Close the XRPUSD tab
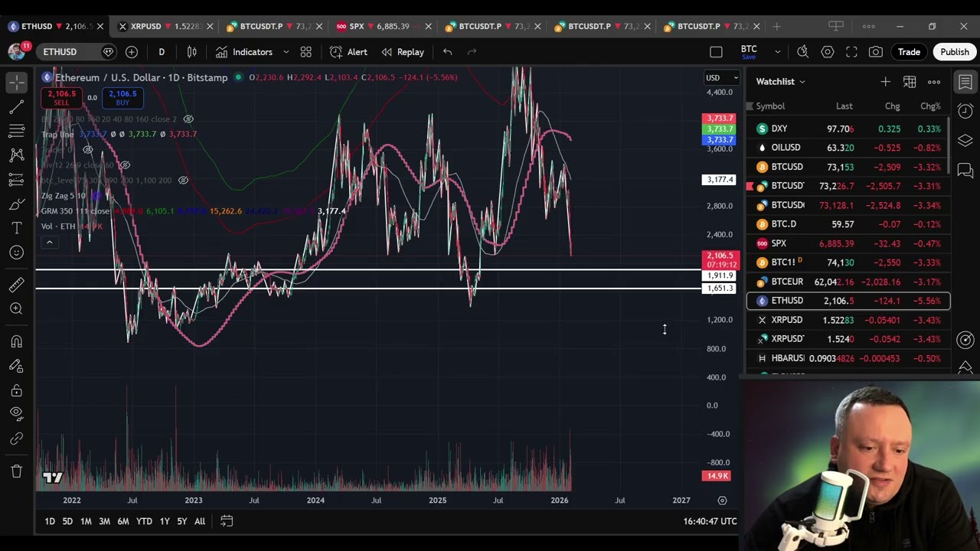980x551 pixels. tap(210, 26)
